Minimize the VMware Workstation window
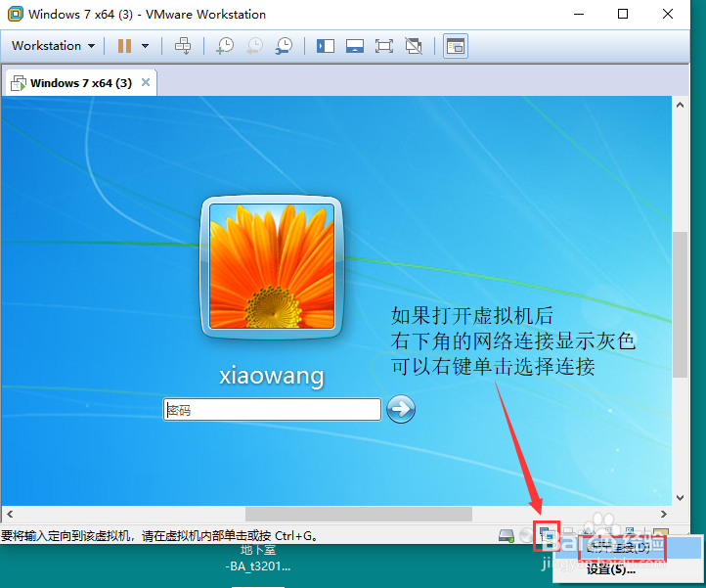 579,14
